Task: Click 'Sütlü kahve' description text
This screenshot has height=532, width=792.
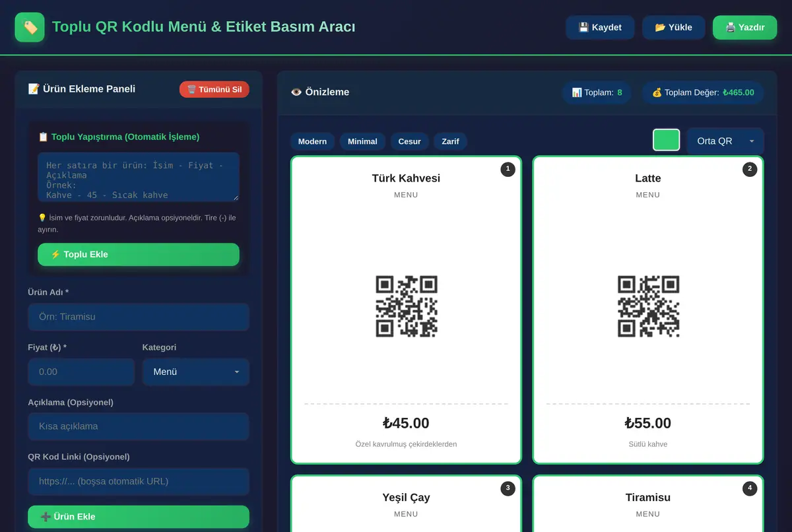Action: point(648,444)
